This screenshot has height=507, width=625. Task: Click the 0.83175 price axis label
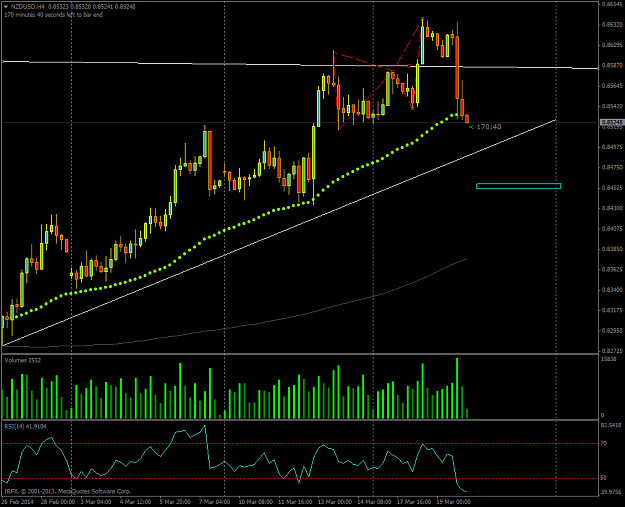[x=612, y=310]
